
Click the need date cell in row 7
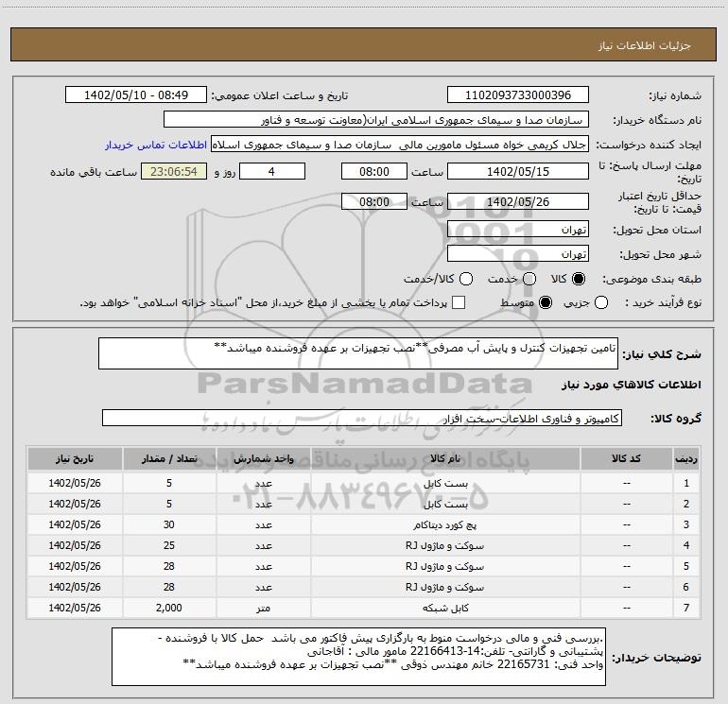(75, 608)
